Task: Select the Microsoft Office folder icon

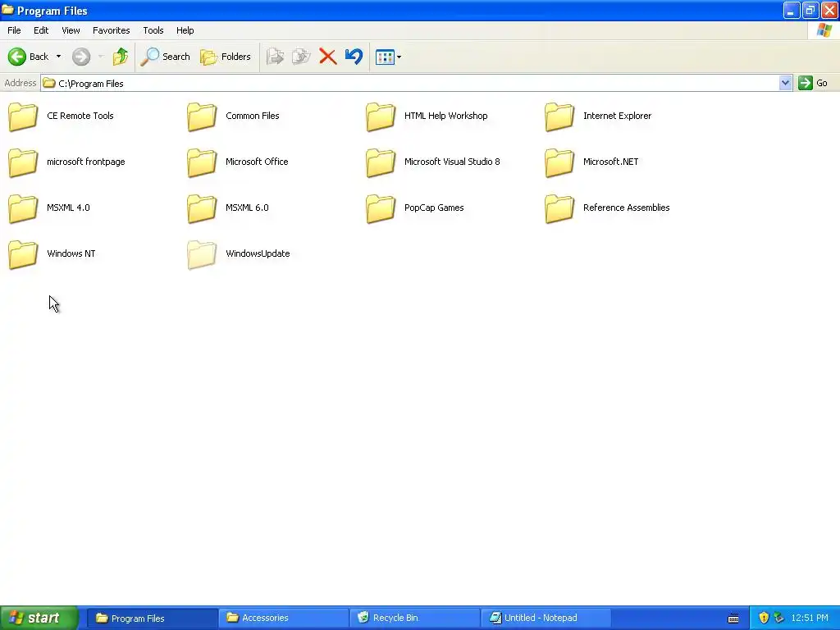Action: click(202, 162)
